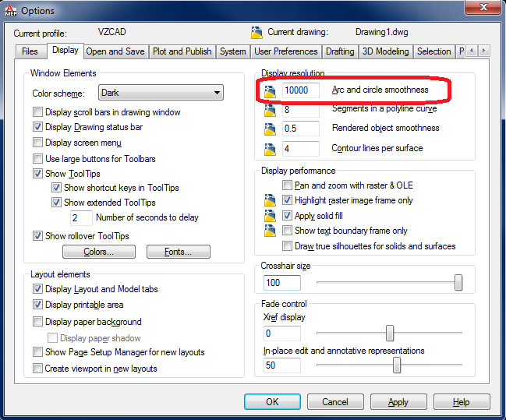This screenshot has height=420, width=506.
Task: Click the Colors... button
Action: [x=99, y=252]
